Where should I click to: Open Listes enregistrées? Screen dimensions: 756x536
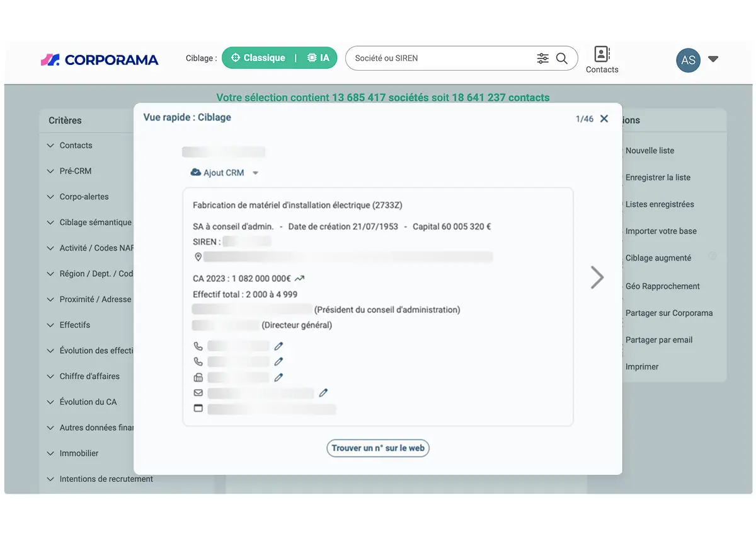[660, 204]
